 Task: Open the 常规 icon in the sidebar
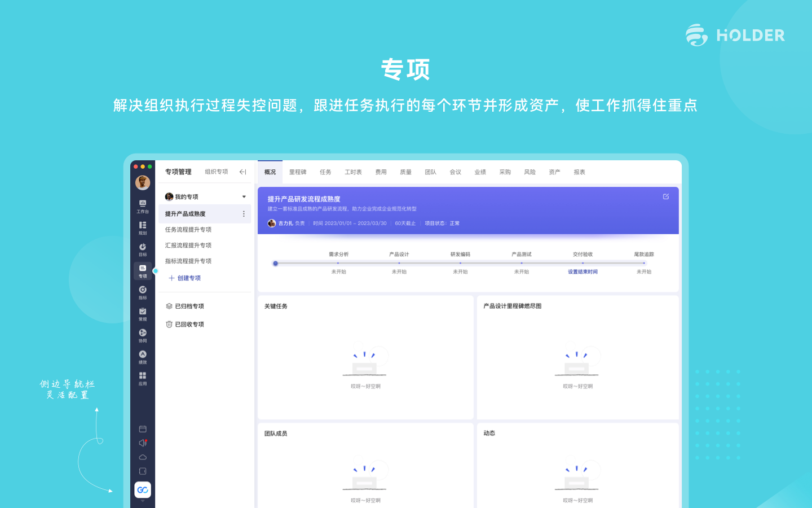click(143, 312)
